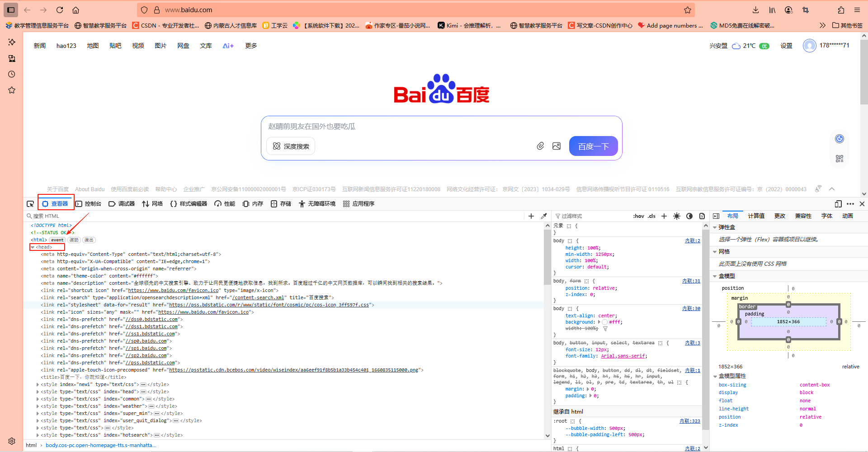Toggle light color scheme simulation sun icon
This screenshot has width=868, height=452.
(677, 216)
